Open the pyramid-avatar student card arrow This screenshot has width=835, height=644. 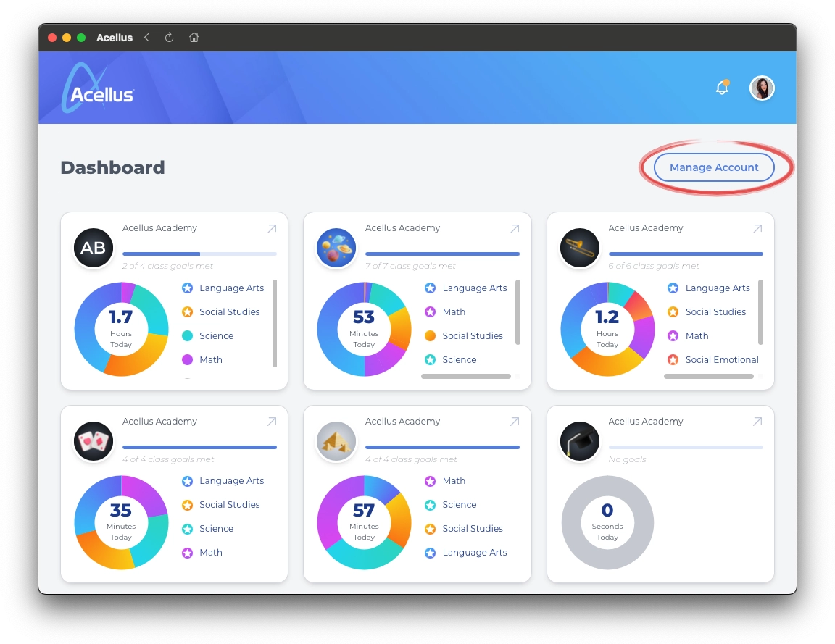(x=515, y=422)
